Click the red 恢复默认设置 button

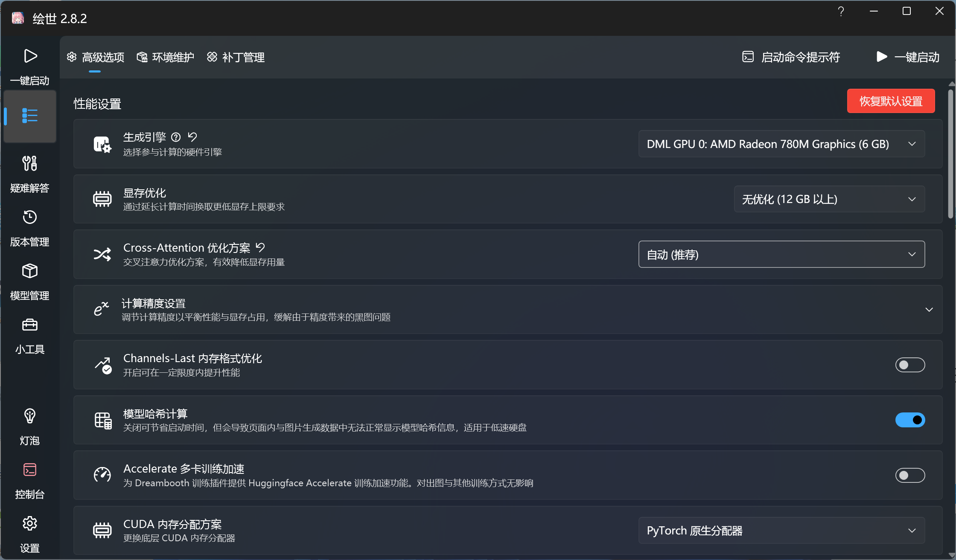click(x=891, y=101)
